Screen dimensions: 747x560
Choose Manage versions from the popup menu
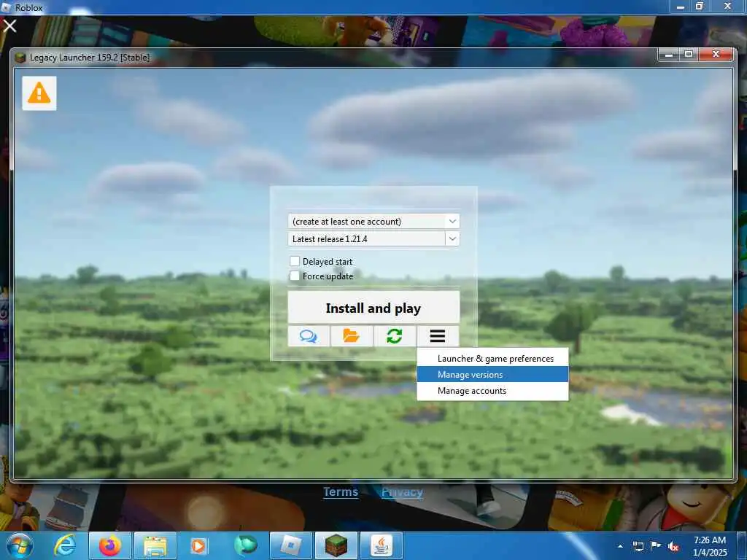[x=492, y=374]
